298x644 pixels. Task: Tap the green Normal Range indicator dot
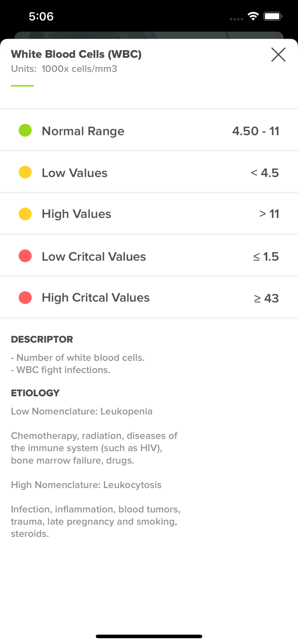point(25,130)
